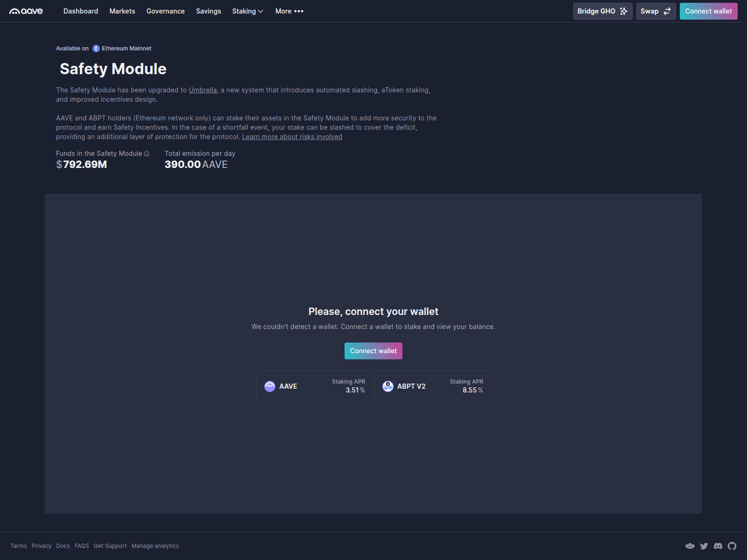The width and height of the screenshot is (747, 560).
Task: Click the $792.69M funds value
Action: 82,165
